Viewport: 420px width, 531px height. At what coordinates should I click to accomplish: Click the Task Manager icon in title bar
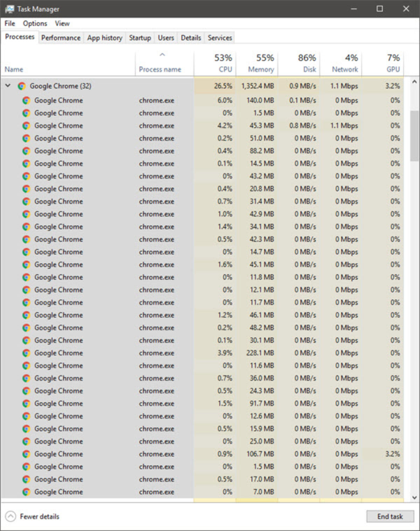pyautogui.click(x=9, y=9)
